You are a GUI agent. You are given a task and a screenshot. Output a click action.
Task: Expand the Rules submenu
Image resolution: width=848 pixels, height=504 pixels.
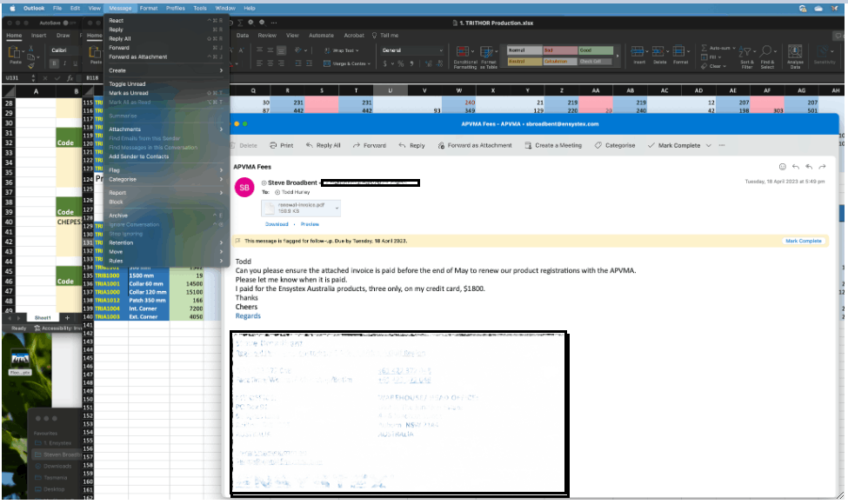[165, 261]
